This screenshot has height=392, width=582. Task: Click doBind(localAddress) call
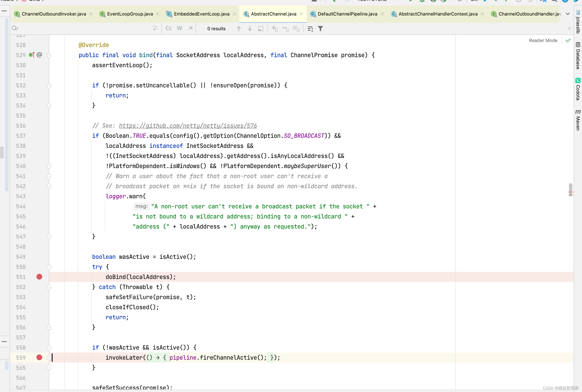coord(141,277)
